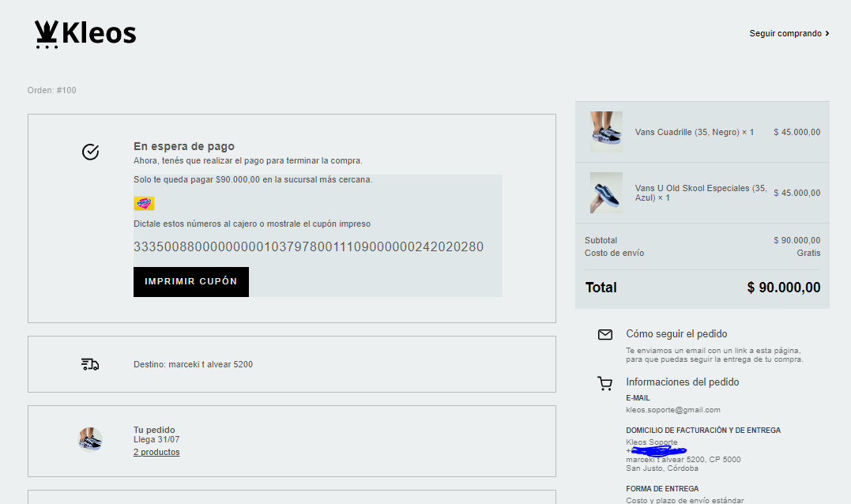Click the Vans U Old Skool Especiales item name
The height and width of the screenshot is (504, 851).
(701, 193)
